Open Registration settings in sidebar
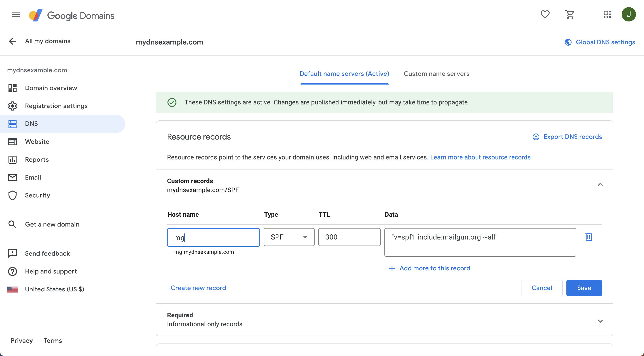The width and height of the screenshot is (644, 356). click(56, 106)
